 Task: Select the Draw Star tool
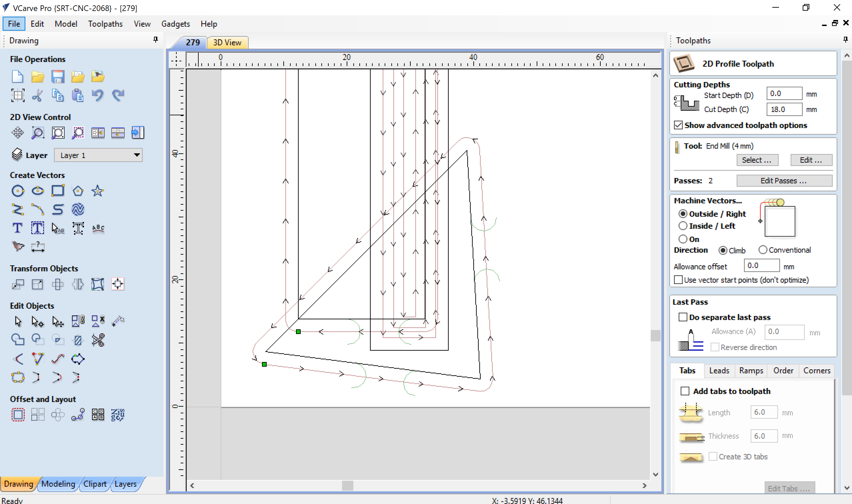98,191
